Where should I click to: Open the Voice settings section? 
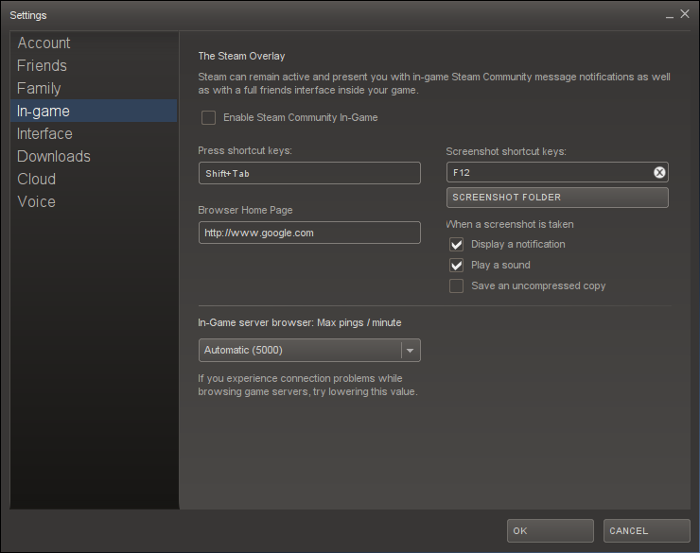coord(94,202)
